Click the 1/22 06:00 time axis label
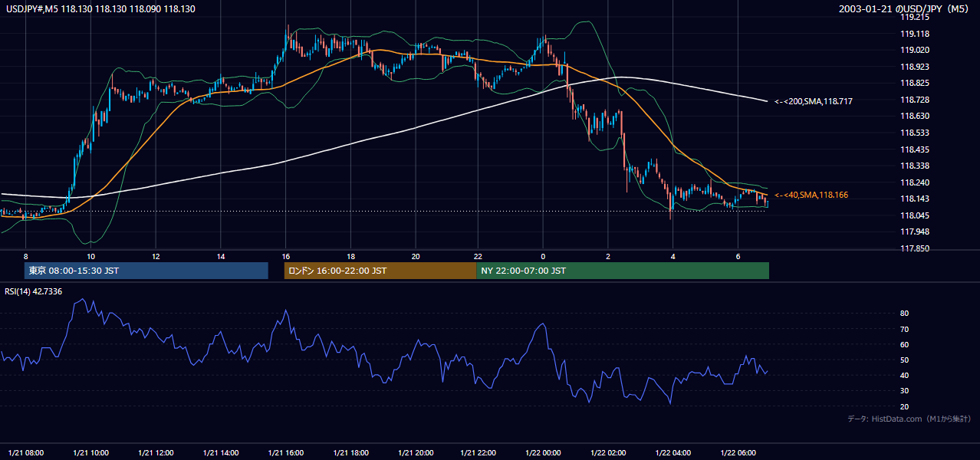Screen dimensions: 980x460 pyautogui.click(x=738, y=452)
